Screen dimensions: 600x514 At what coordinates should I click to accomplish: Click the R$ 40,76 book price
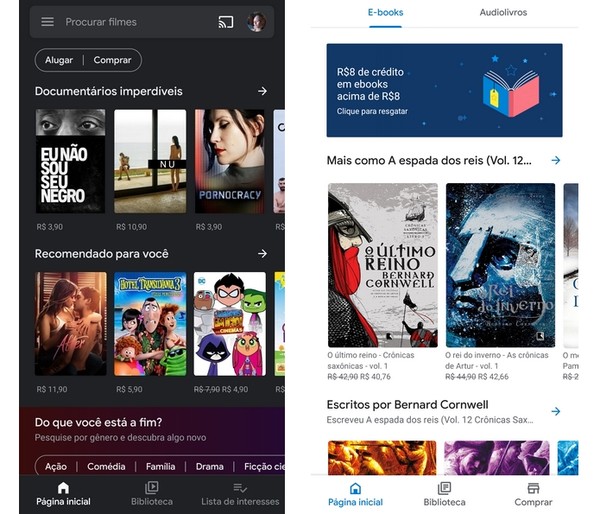(x=375, y=377)
